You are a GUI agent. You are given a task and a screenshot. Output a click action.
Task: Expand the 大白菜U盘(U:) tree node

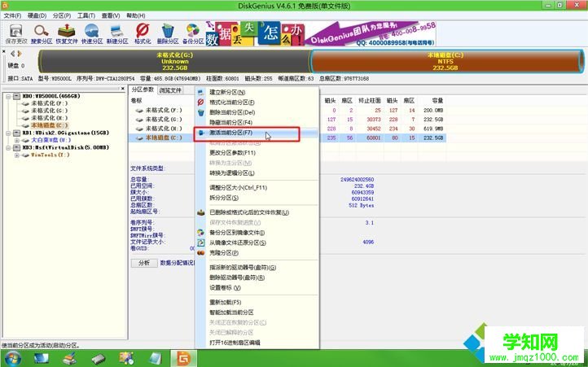(17, 140)
